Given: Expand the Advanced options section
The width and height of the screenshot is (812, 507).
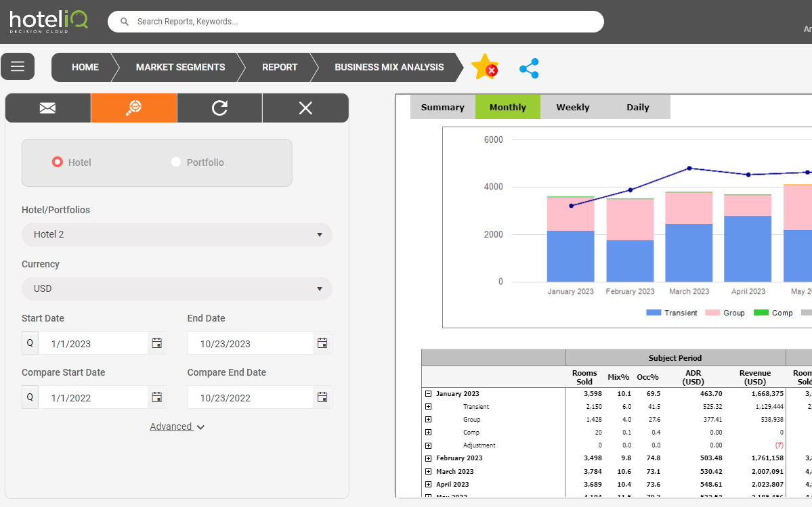Looking at the screenshot, I should 177,426.
